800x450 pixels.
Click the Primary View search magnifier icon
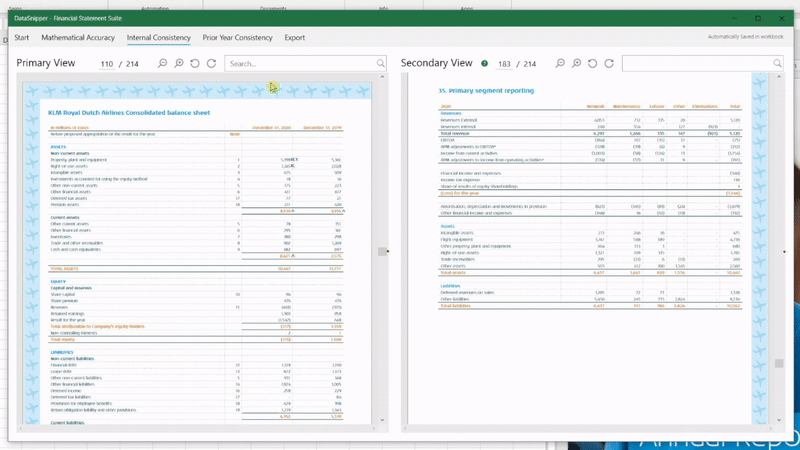380,64
